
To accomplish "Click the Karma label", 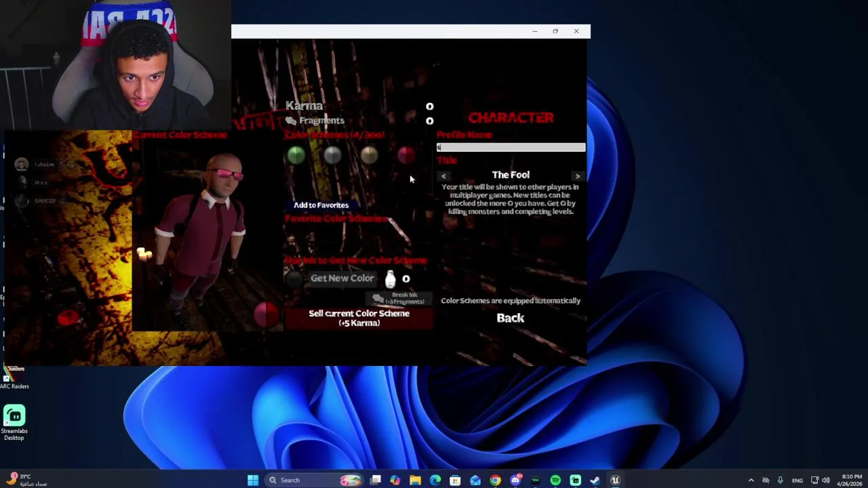I will [x=304, y=105].
